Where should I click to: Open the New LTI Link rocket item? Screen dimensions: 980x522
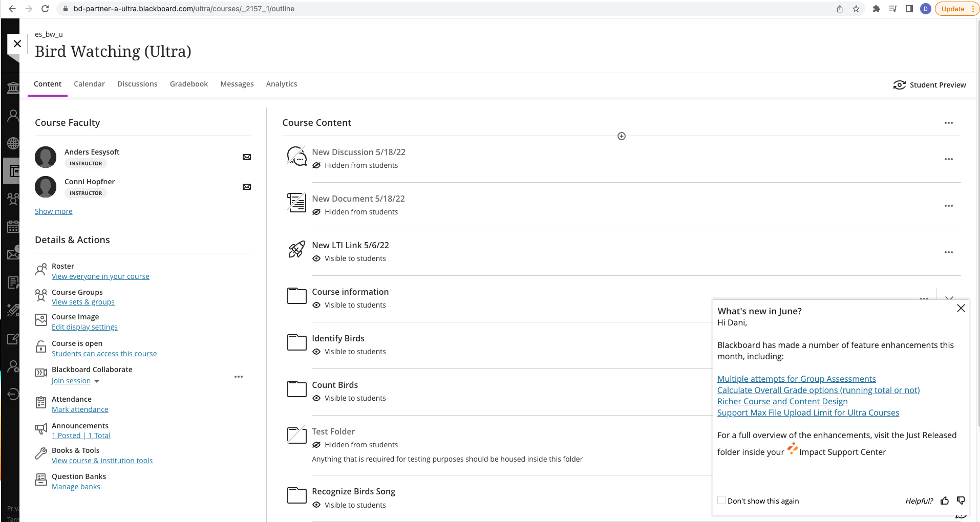tap(350, 245)
